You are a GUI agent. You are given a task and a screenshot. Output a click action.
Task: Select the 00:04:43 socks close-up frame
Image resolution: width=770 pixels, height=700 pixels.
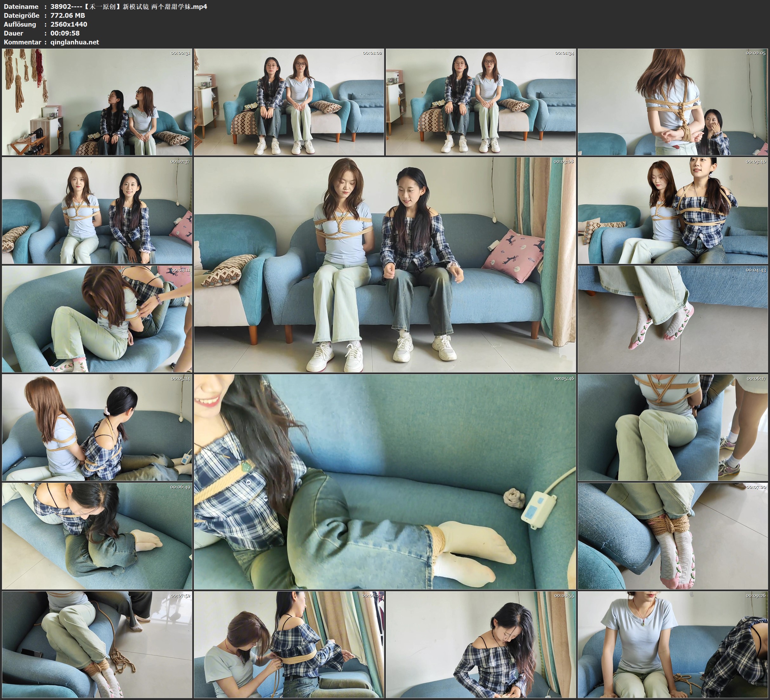click(673, 319)
